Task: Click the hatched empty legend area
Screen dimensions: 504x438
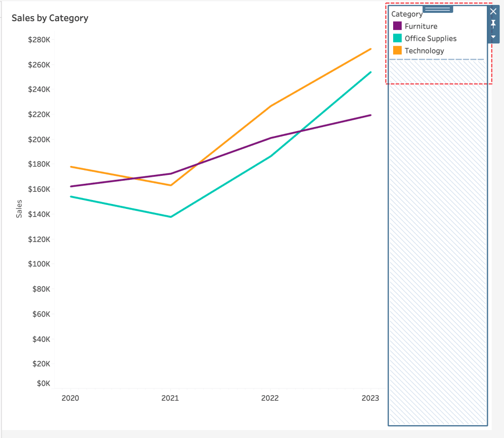Action: tap(437, 246)
